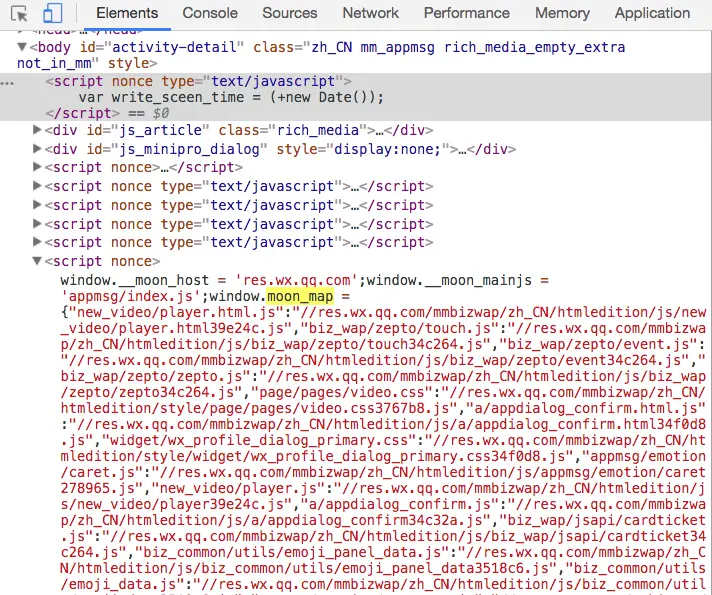Select the body id attribute value "activity-detail"
Image resolution: width=712 pixels, height=595 pixels.
coord(175,47)
